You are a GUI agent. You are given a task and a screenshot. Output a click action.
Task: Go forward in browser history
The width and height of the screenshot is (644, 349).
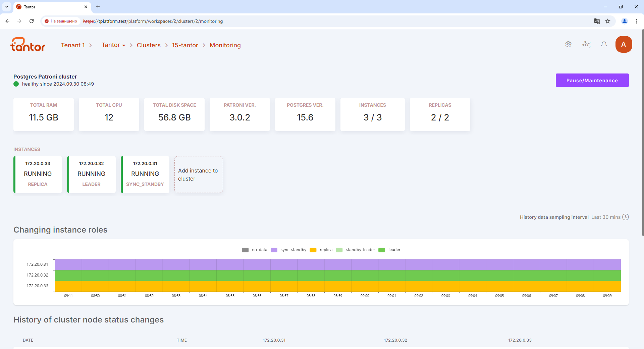(19, 21)
